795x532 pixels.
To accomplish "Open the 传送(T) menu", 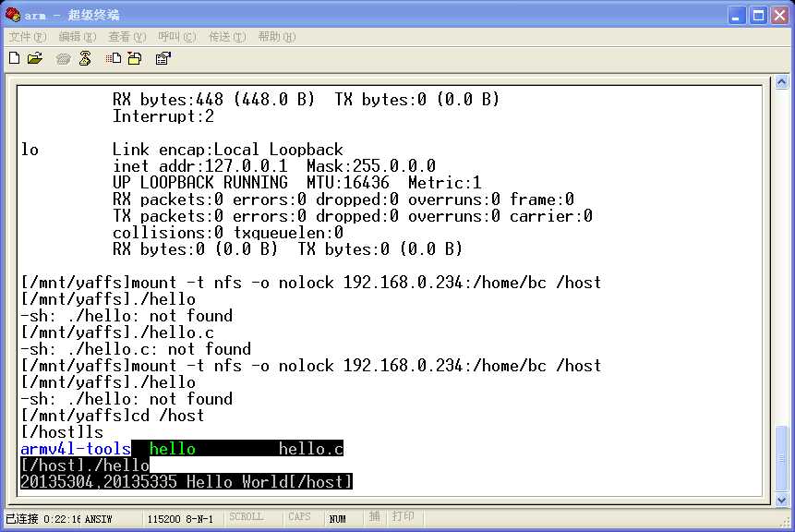I will (227, 37).
